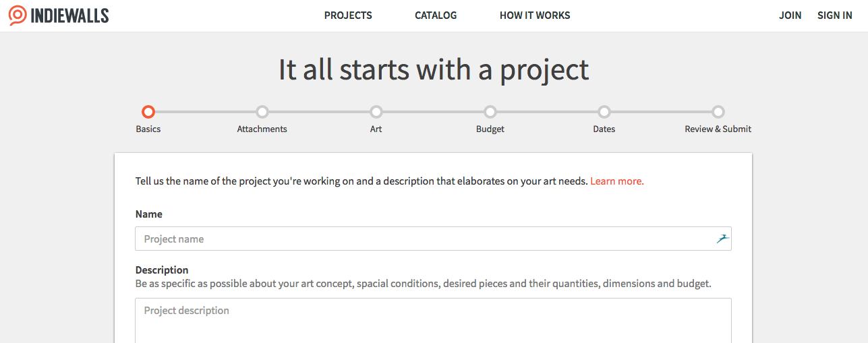Click the Attachments step label
This screenshot has width=868, height=343.
click(x=262, y=129)
